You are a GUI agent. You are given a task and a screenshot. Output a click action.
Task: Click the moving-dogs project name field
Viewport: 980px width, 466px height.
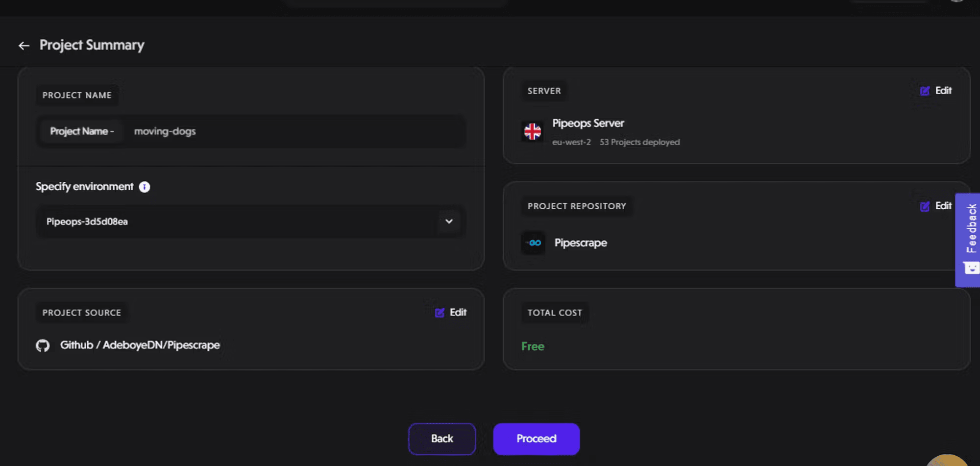click(x=250, y=131)
